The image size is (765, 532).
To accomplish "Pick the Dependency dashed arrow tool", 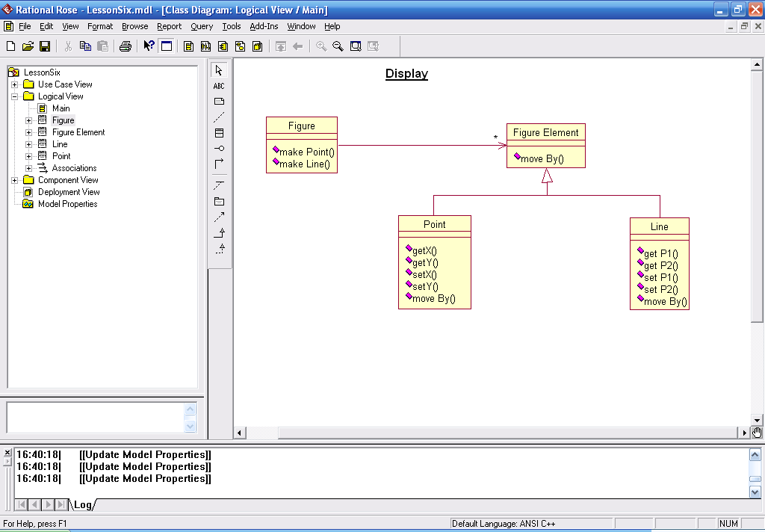I will tap(219, 217).
